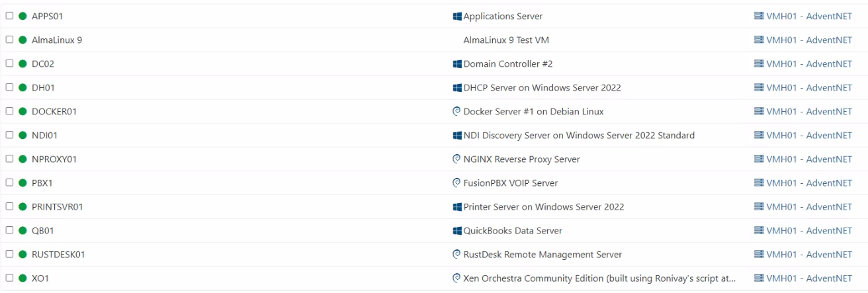Select the DH01 row checkbox
The width and height of the screenshot is (868, 293).
coord(9,87)
